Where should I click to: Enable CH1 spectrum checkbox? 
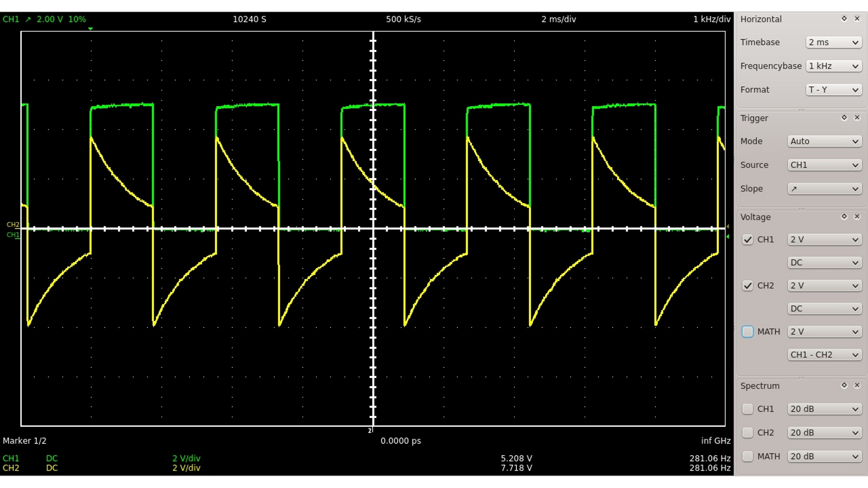pyautogui.click(x=747, y=409)
